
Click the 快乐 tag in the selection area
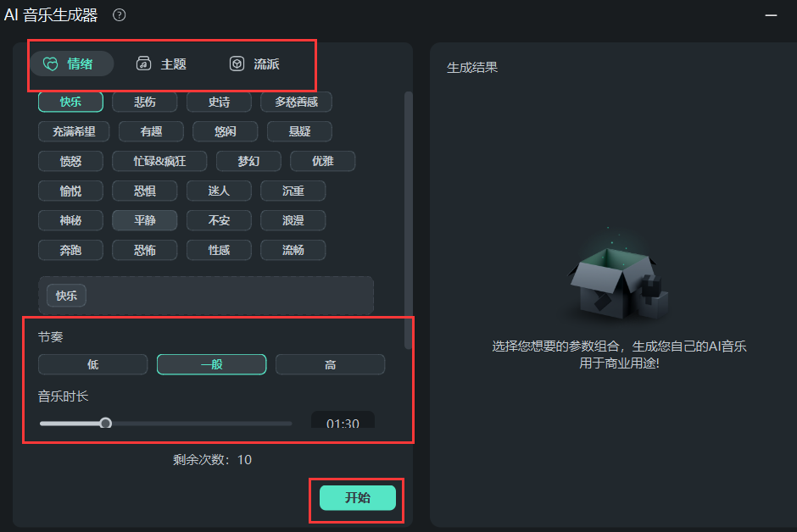(65, 295)
